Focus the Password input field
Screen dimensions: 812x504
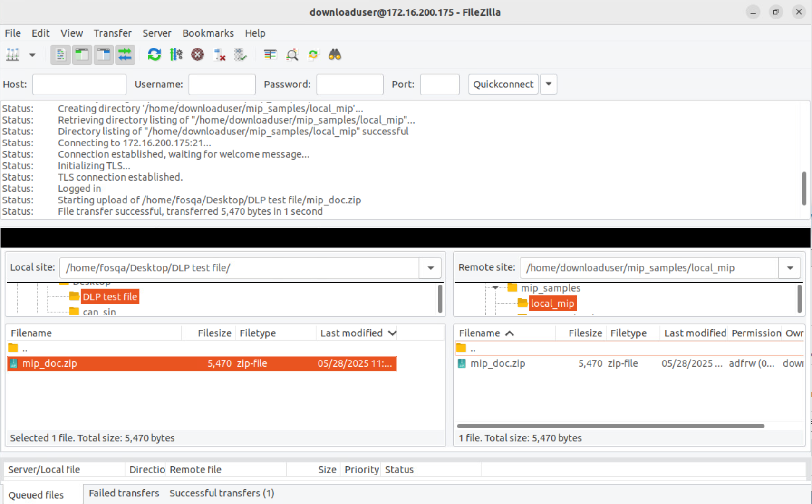click(350, 84)
